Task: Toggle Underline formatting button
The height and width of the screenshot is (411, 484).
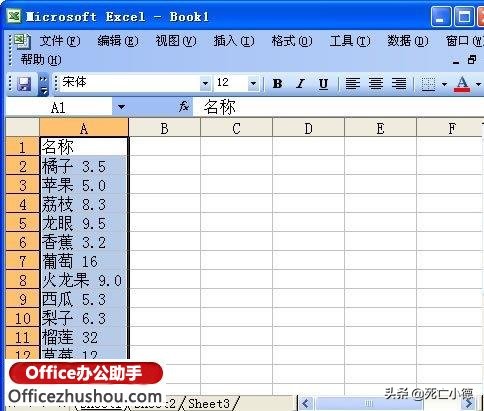Action: click(323, 83)
